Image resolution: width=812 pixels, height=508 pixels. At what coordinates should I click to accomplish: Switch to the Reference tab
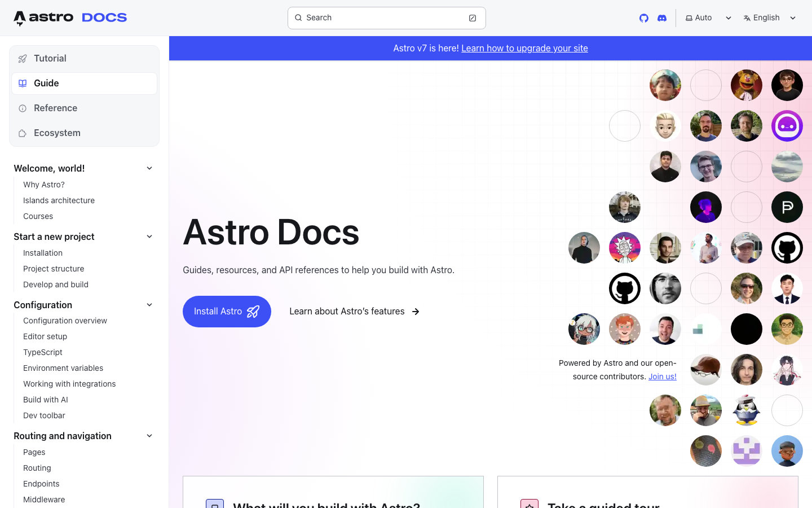pyautogui.click(x=84, y=108)
